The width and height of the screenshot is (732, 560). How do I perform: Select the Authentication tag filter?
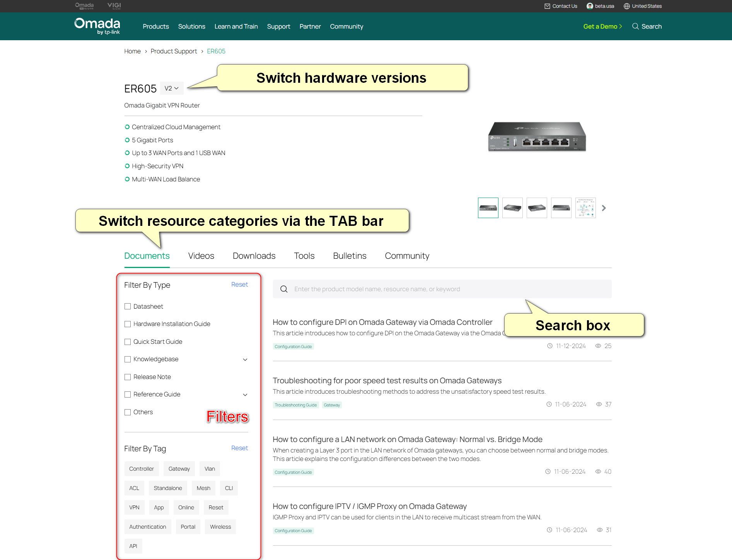(148, 527)
